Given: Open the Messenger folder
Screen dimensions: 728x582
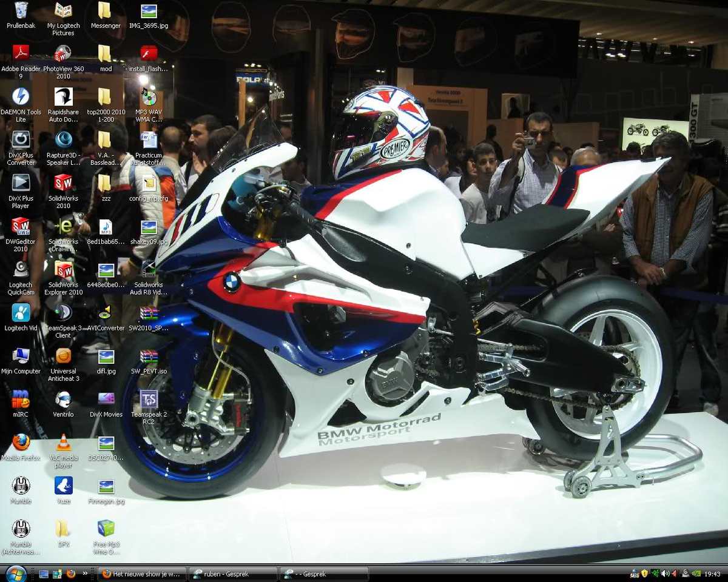Looking at the screenshot, I should click(x=105, y=11).
